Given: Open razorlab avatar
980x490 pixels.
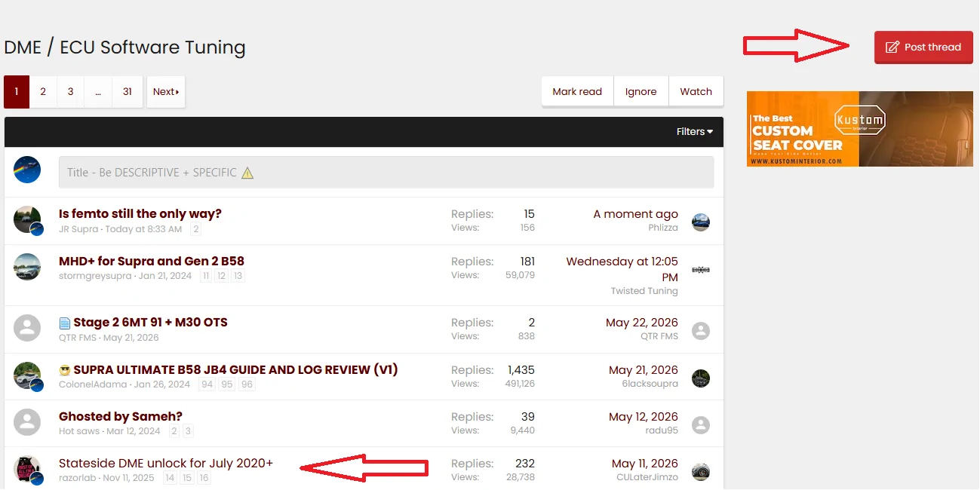Looking at the screenshot, I should tap(27, 469).
